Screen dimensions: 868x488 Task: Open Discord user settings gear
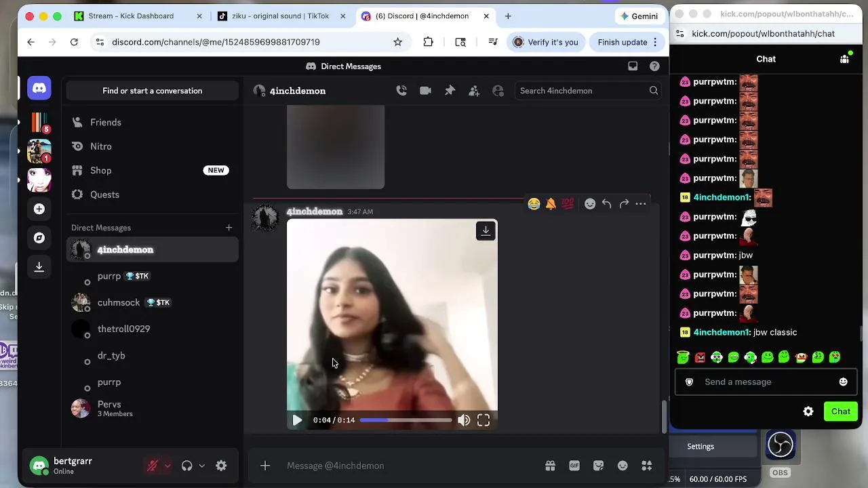(221, 466)
